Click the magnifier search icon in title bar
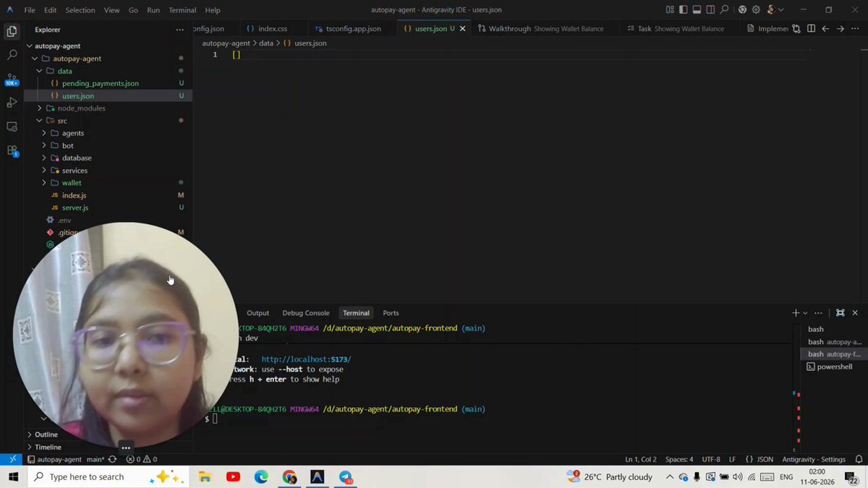The image size is (868, 488). click(x=724, y=10)
